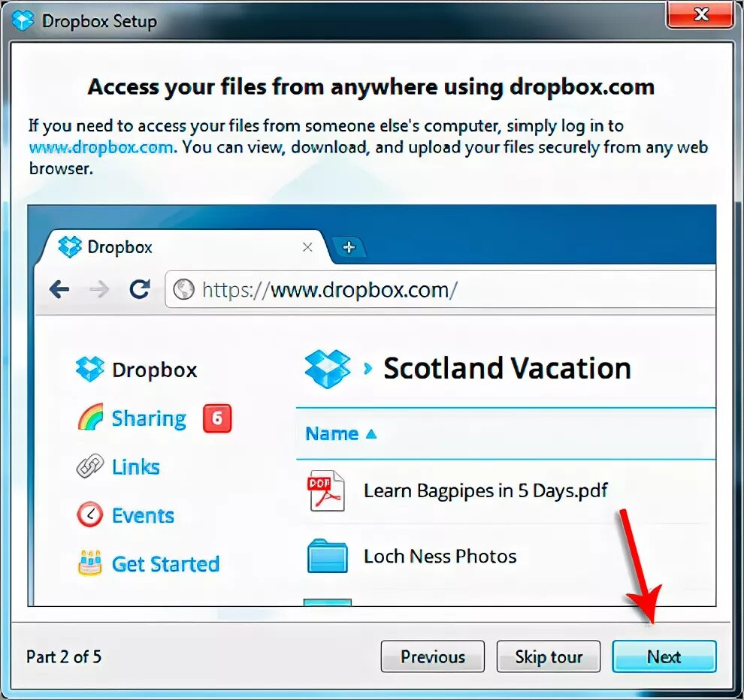This screenshot has height=700, width=744.
Task: Close the Dropbox browser tab
Action: [x=307, y=247]
